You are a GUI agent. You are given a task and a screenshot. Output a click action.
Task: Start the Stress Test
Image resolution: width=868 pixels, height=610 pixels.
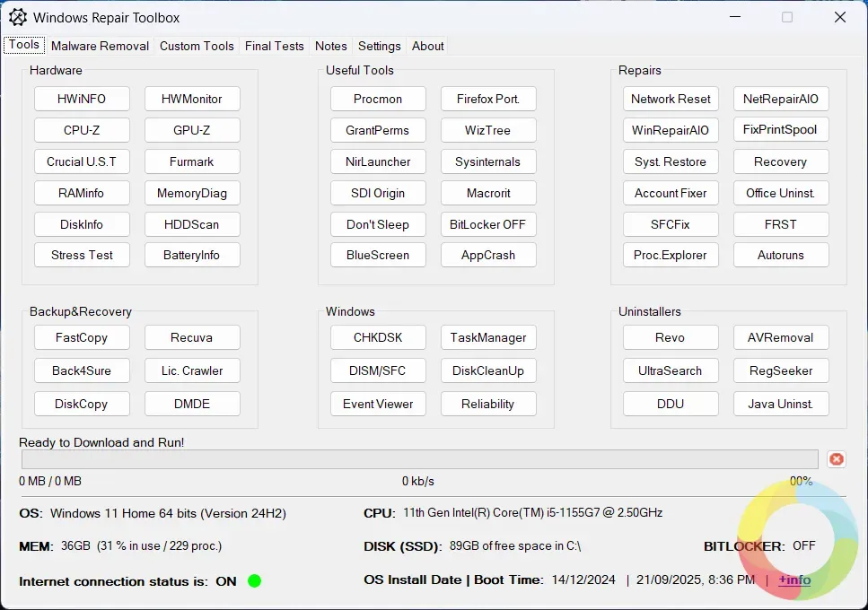click(x=82, y=255)
